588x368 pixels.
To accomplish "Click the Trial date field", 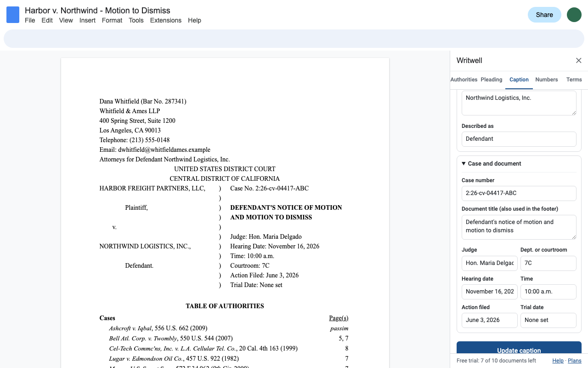I will [548, 320].
